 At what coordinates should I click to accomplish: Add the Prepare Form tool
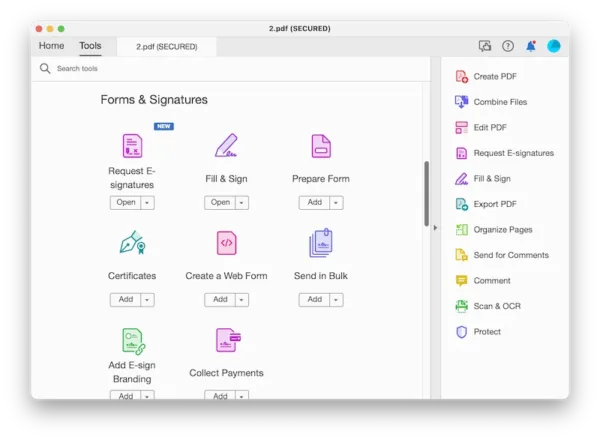315,203
